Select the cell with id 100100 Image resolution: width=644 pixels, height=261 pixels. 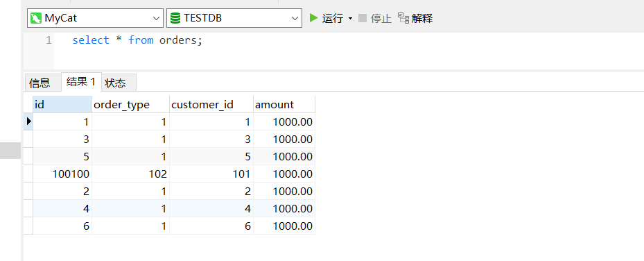coord(62,174)
